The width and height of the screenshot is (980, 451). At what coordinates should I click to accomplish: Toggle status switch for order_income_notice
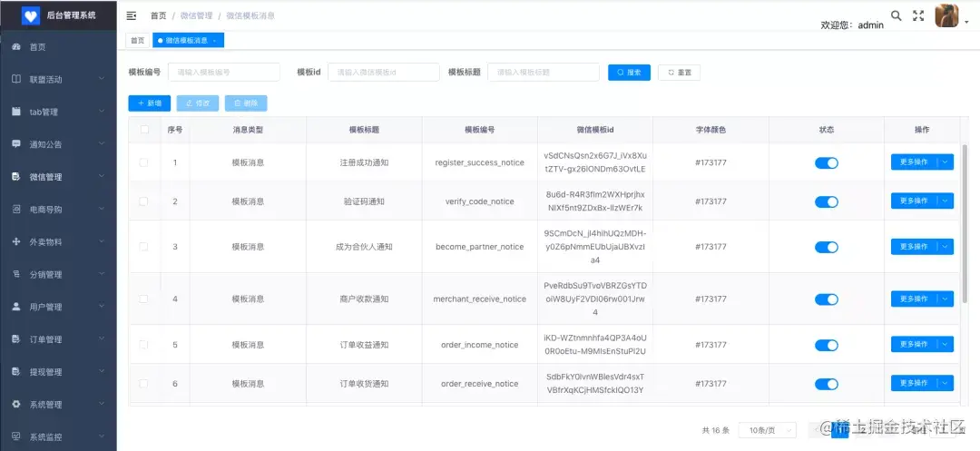(x=827, y=345)
